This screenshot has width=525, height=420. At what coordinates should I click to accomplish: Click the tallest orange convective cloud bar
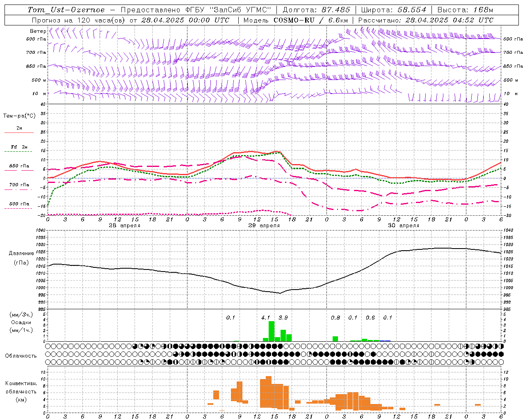pyautogui.click(x=269, y=392)
